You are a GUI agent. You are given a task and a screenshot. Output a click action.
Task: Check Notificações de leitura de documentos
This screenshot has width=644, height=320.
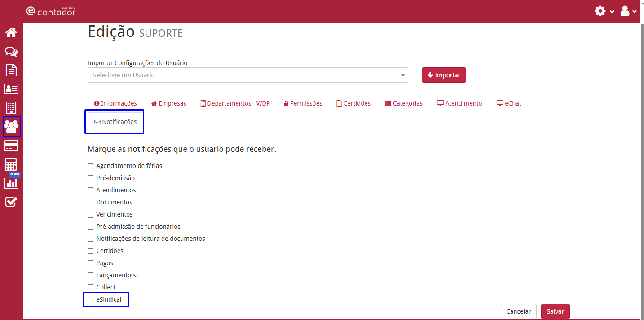click(x=90, y=239)
